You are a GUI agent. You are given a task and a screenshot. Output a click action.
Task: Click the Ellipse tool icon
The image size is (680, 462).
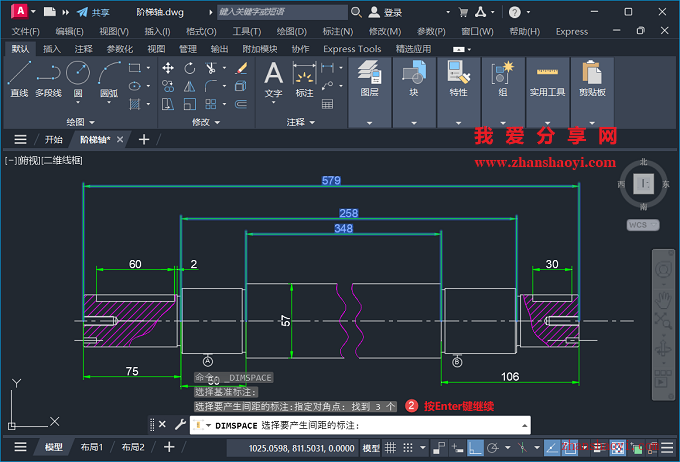[134, 86]
